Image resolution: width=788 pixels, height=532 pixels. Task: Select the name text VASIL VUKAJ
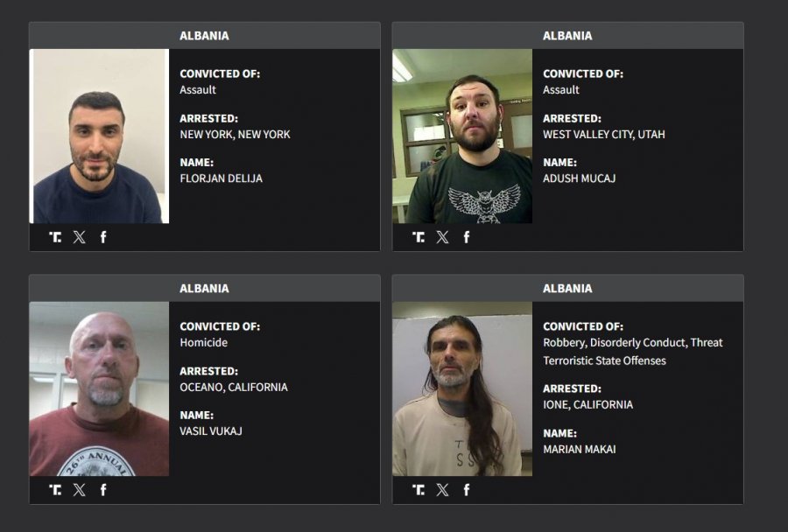click(211, 431)
